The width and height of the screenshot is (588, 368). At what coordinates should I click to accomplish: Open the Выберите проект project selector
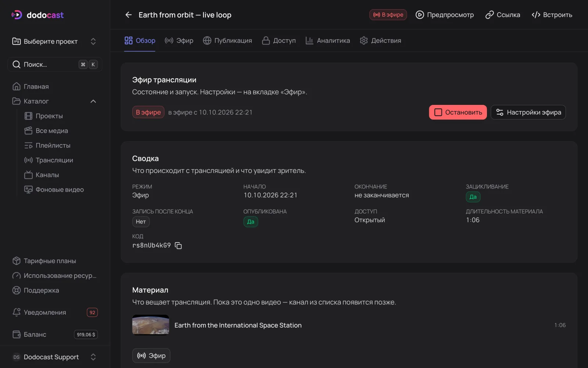[x=55, y=41]
